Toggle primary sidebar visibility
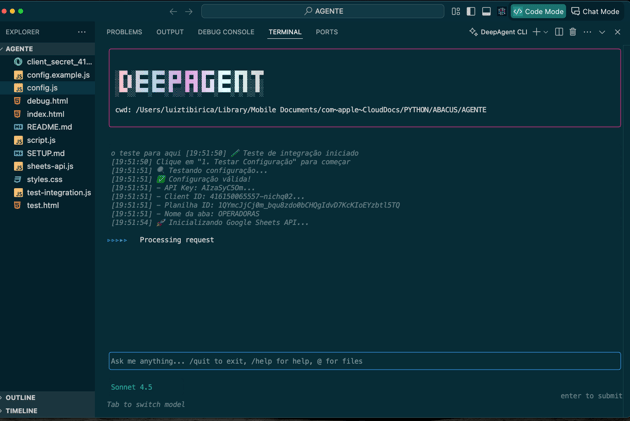This screenshot has height=421, width=630. [471, 11]
